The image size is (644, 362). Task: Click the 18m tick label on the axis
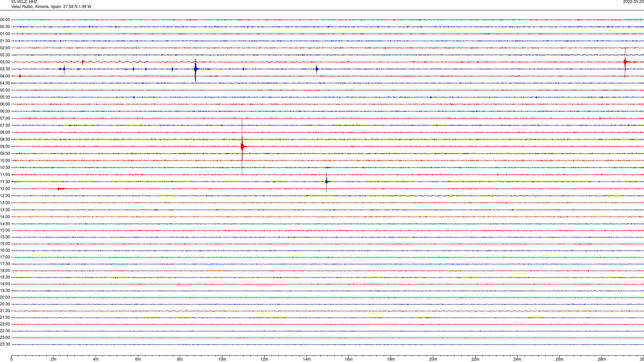point(391,359)
